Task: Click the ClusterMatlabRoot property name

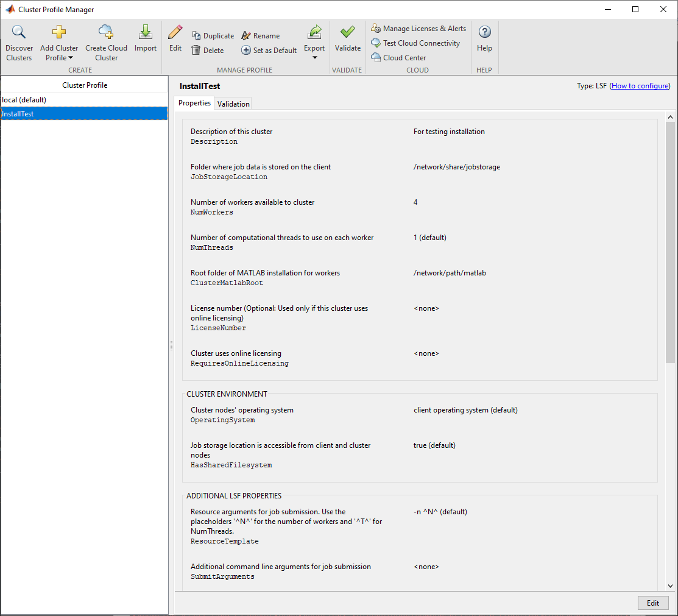Action: (x=227, y=283)
